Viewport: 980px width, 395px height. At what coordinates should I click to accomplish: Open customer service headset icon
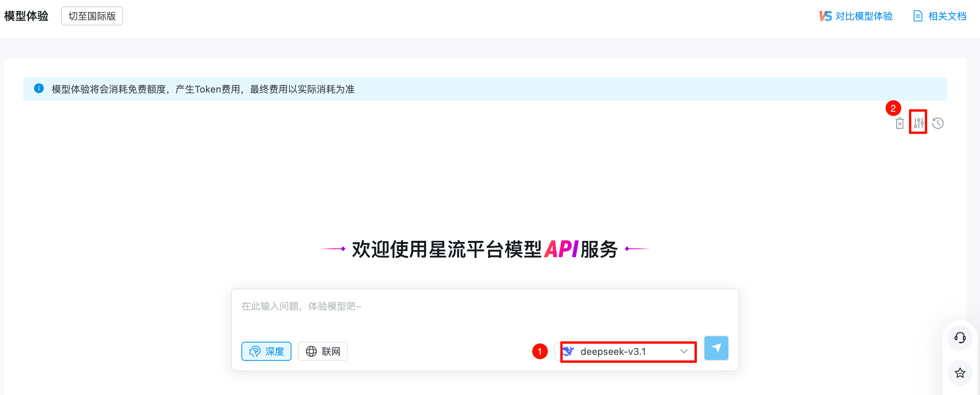point(960,338)
